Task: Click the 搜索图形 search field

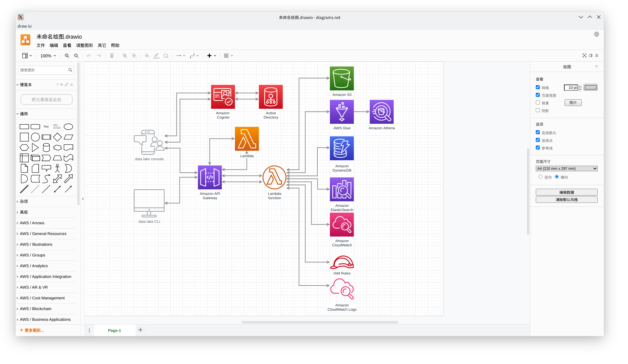Action: pyautogui.click(x=43, y=70)
